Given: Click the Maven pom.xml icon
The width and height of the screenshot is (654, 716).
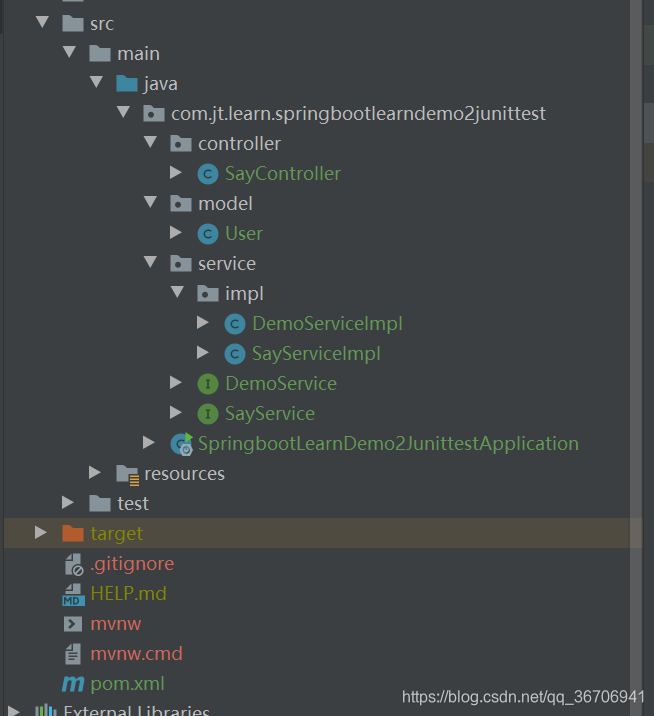Looking at the screenshot, I should tap(73, 684).
